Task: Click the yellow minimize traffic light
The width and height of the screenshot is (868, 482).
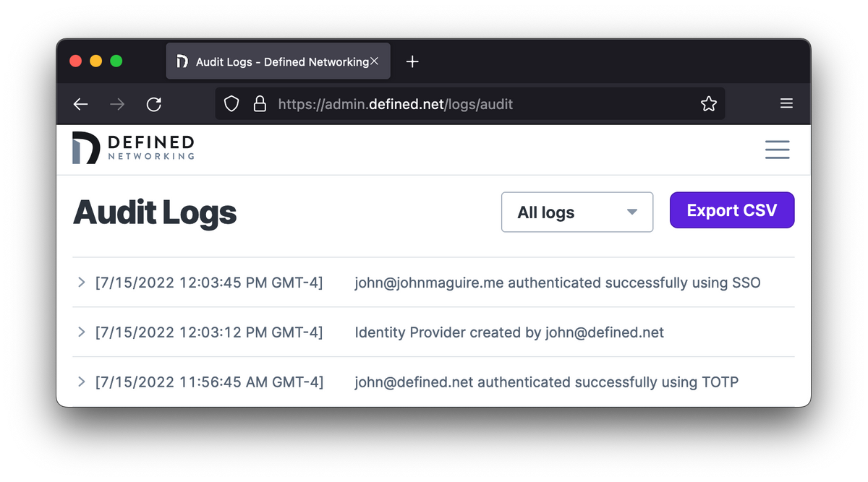Action: [95, 61]
